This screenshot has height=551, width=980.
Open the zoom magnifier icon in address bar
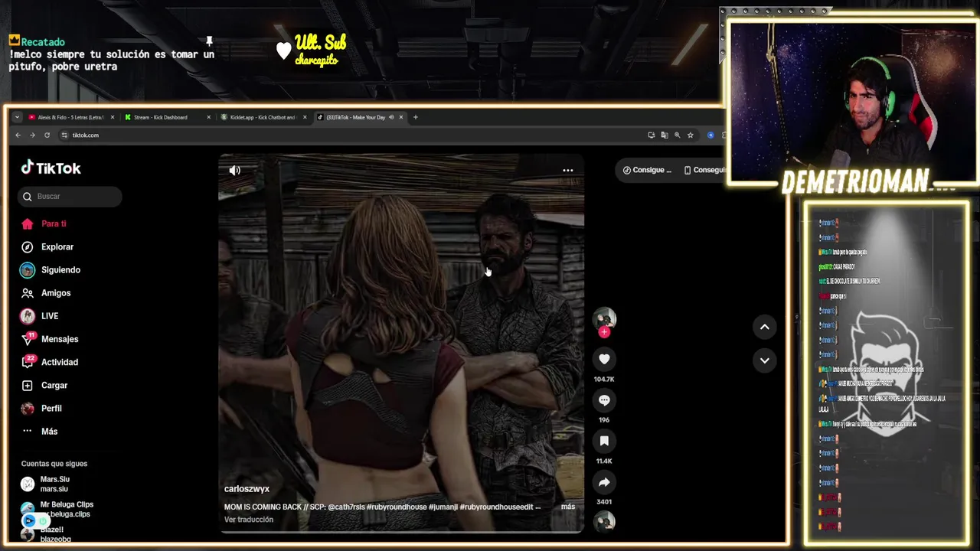tap(678, 135)
